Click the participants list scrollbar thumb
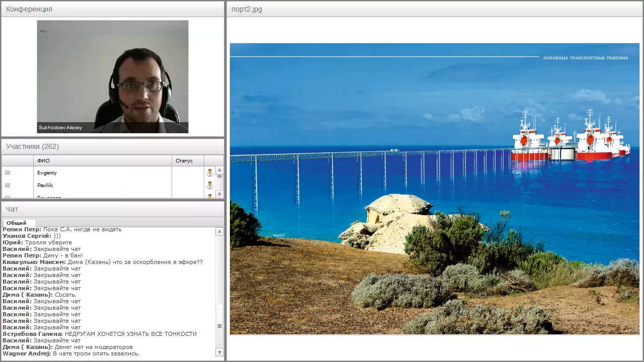Screen dimensions: 644x362 tap(219, 176)
